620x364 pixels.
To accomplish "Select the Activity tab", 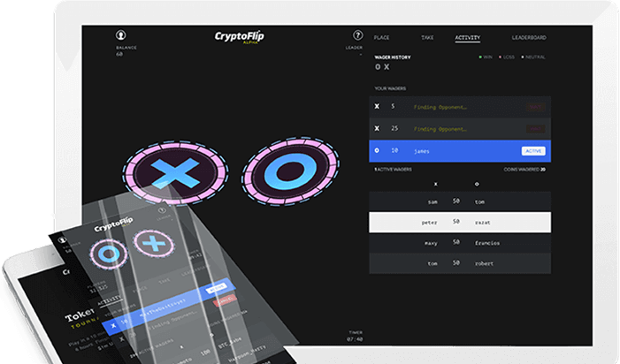I will pyautogui.click(x=468, y=38).
